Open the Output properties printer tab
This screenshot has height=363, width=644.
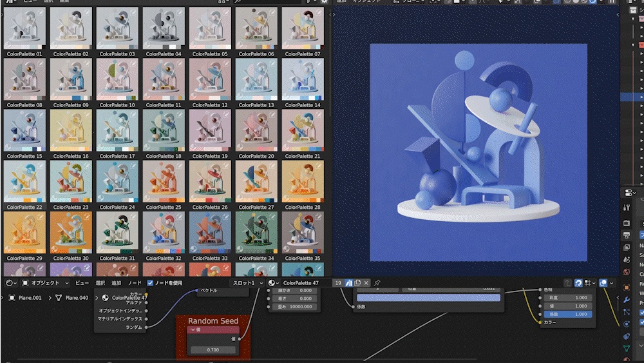point(627,235)
